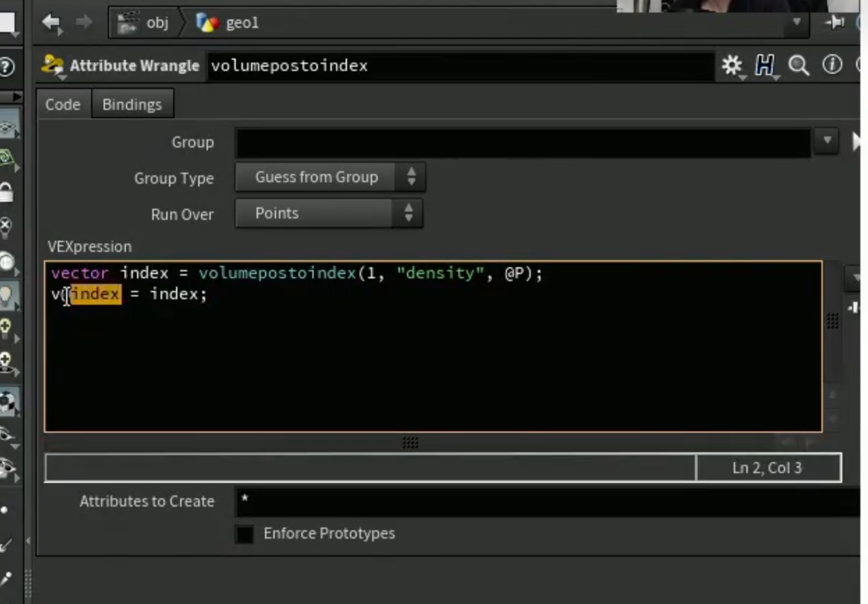
Task: Open the node info icon
Action: pyautogui.click(x=832, y=65)
